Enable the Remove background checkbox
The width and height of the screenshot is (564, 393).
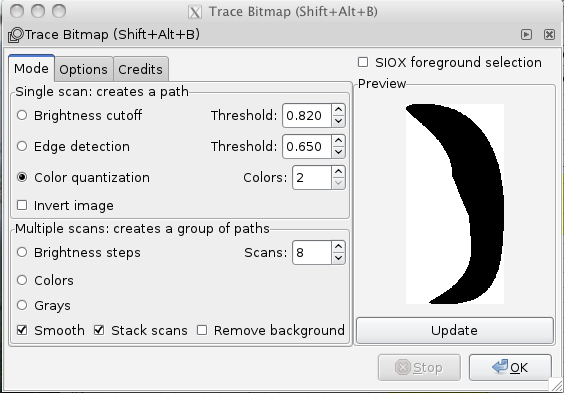(x=202, y=330)
